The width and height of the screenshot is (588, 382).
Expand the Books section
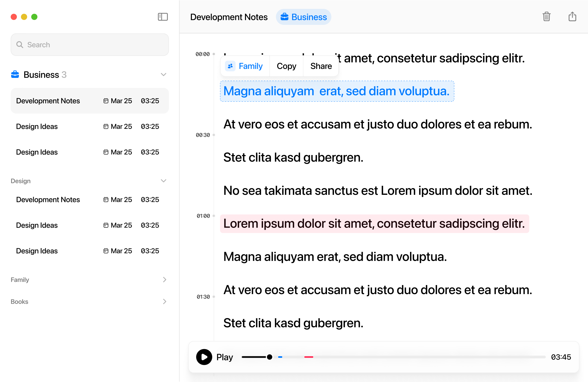tap(164, 302)
